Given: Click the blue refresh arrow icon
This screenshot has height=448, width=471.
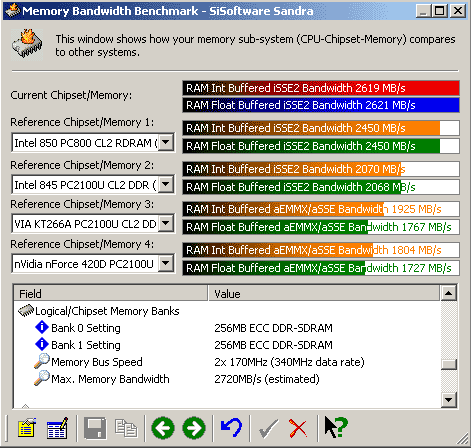Looking at the screenshot, I should 231,427.
